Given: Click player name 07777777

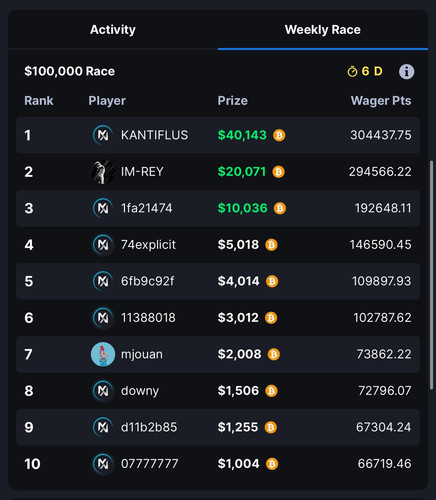Looking at the screenshot, I should click(x=149, y=464).
